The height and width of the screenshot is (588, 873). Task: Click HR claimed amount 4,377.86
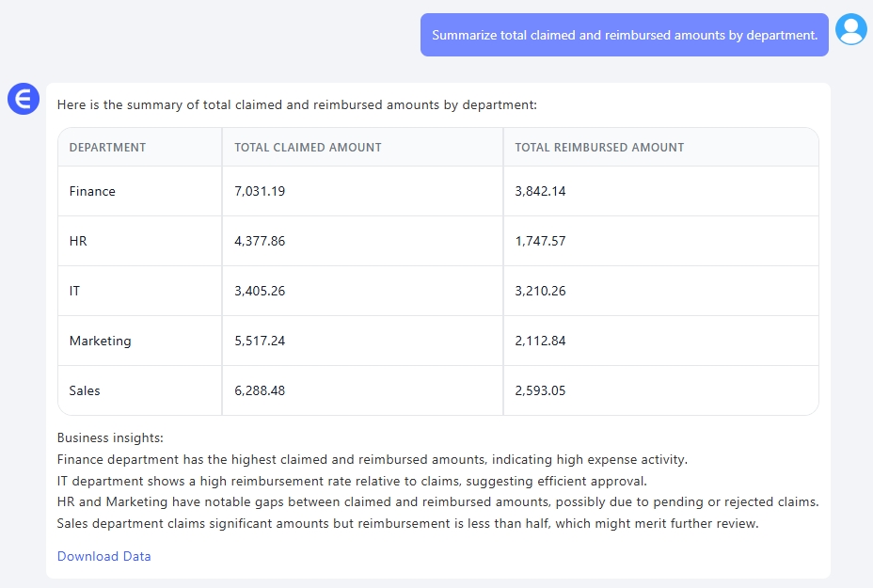click(260, 241)
